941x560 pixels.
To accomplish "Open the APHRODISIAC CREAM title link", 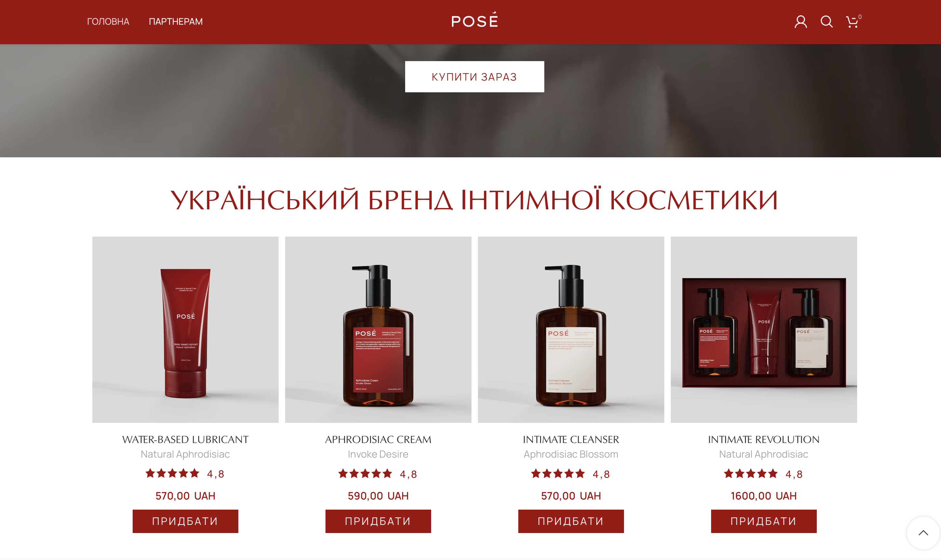I will [378, 439].
